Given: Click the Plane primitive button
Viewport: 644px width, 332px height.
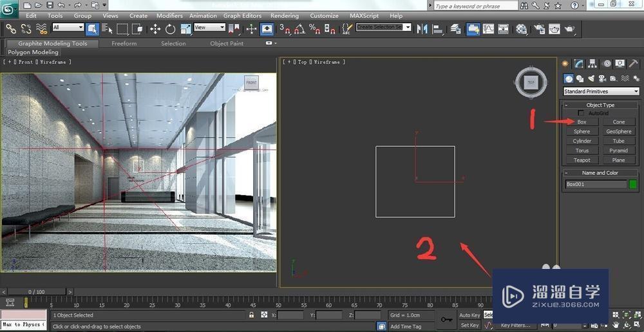Looking at the screenshot, I should point(618,160).
